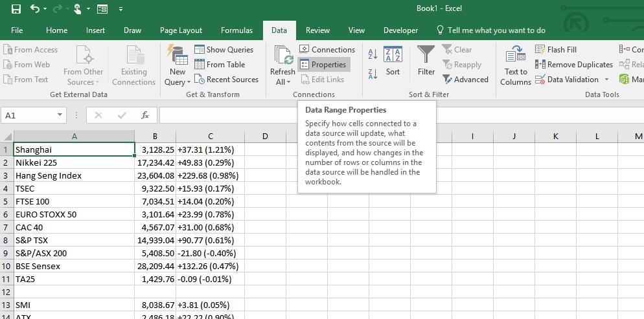The height and width of the screenshot is (319, 644).
Task: Open the Page Layout tab
Action: tap(181, 30)
